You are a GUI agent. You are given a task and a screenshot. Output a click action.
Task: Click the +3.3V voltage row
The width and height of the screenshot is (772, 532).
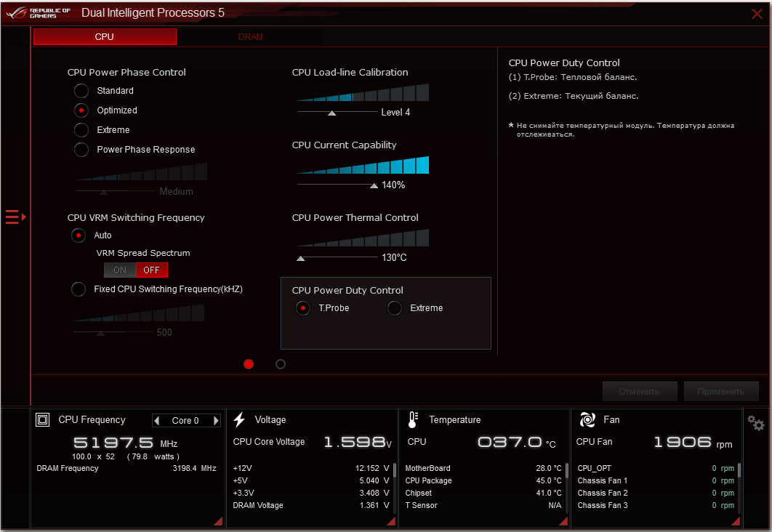(x=311, y=493)
